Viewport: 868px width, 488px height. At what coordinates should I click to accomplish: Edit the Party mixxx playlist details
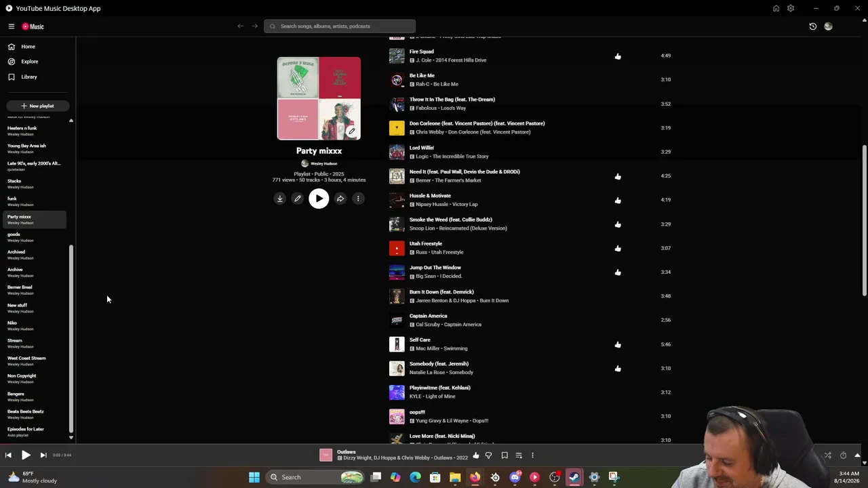tap(297, 199)
